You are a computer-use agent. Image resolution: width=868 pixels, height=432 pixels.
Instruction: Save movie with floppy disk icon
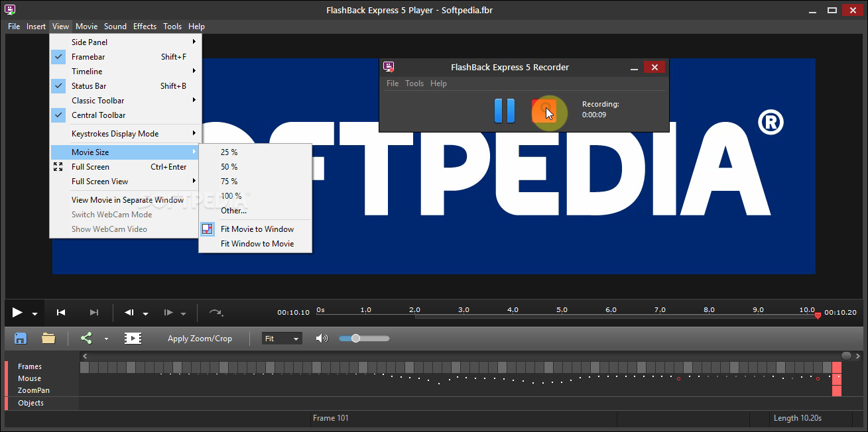coord(21,339)
